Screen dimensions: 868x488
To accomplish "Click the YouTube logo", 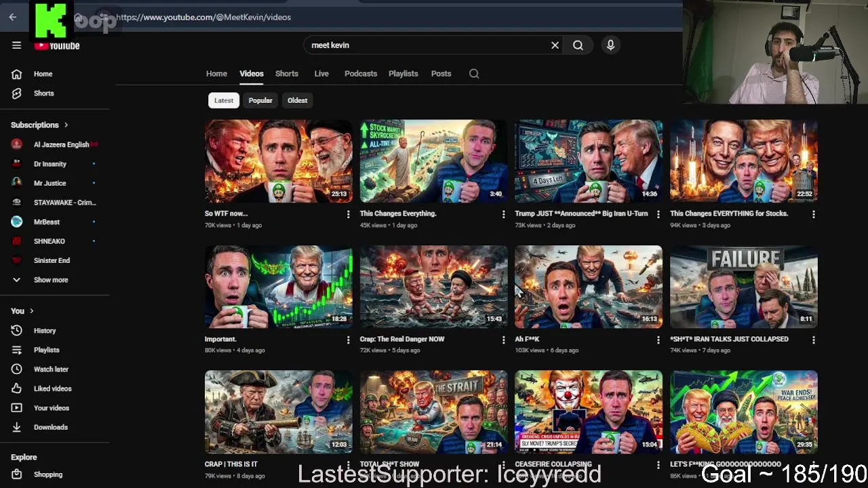I will 57,46.
